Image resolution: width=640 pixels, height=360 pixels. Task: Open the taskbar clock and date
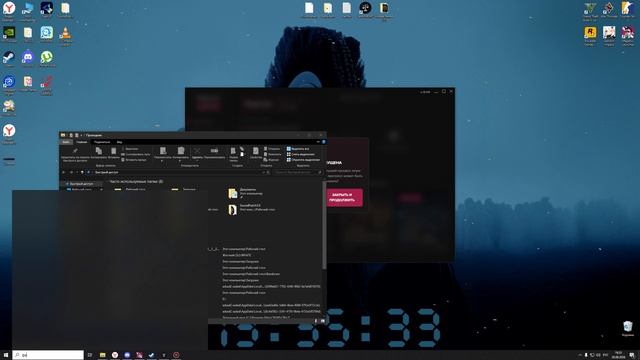point(619,355)
